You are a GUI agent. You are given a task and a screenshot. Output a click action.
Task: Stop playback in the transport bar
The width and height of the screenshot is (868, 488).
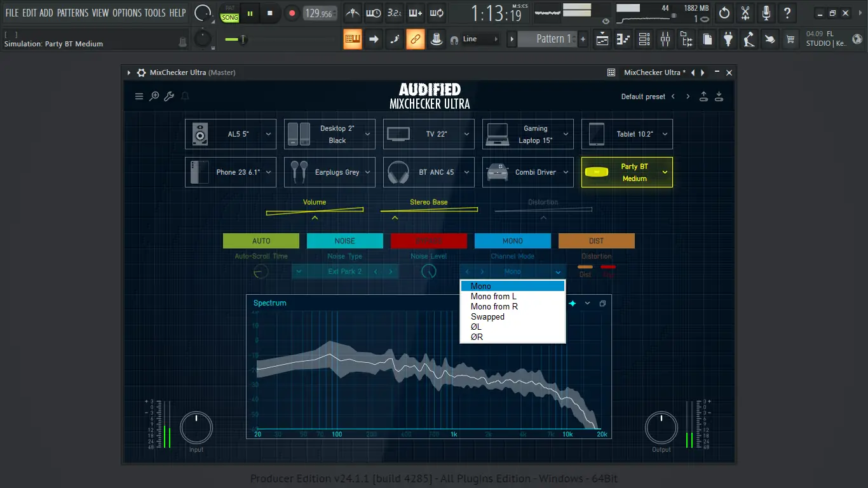(270, 13)
